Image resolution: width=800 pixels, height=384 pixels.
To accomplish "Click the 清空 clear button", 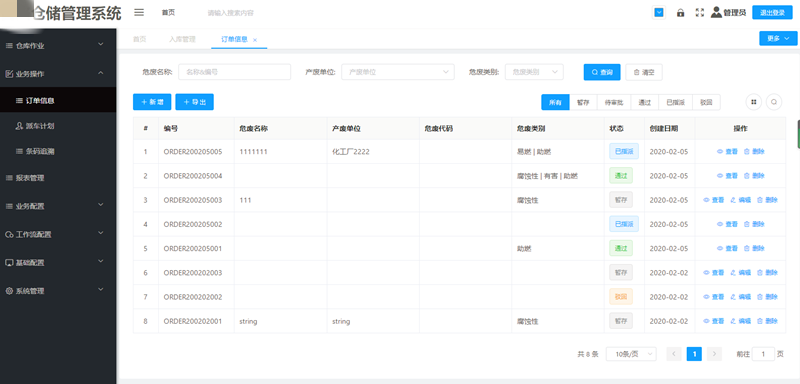I will (644, 72).
